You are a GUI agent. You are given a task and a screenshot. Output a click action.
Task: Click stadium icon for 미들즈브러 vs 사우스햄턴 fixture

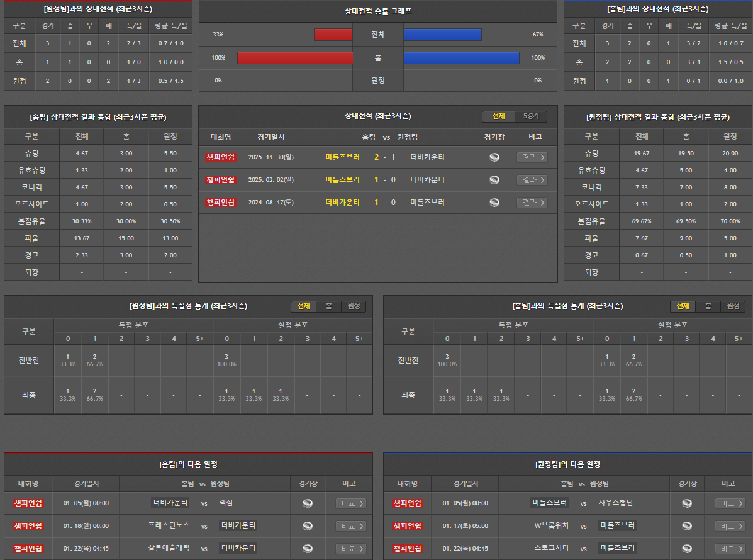point(687,503)
